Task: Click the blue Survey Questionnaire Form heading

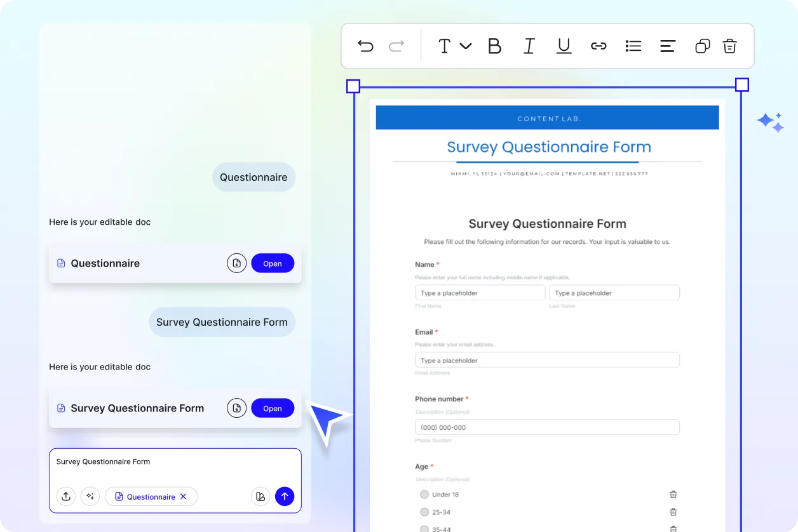Action: point(549,147)
